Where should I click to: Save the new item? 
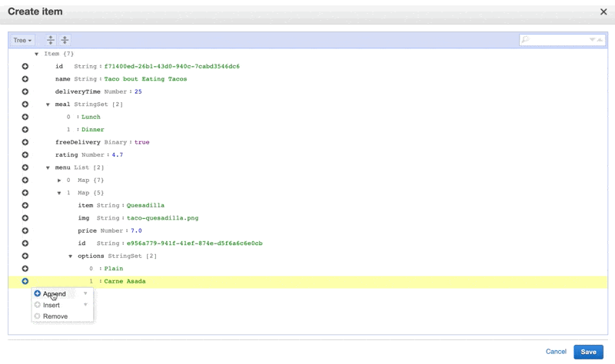click(588, 352)
